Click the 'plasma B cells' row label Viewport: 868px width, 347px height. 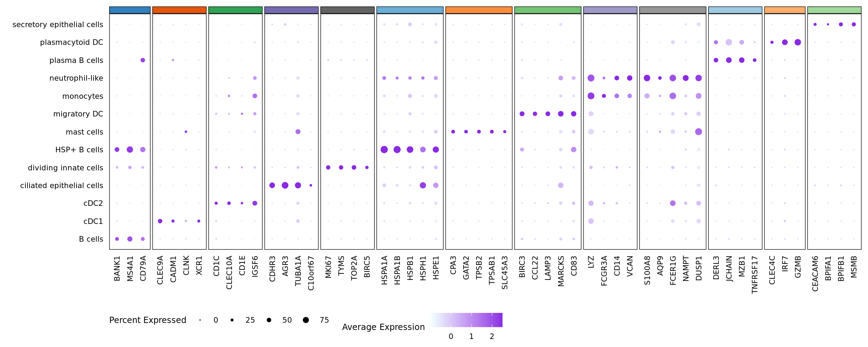pyautogui.click(x=76, y=60)
